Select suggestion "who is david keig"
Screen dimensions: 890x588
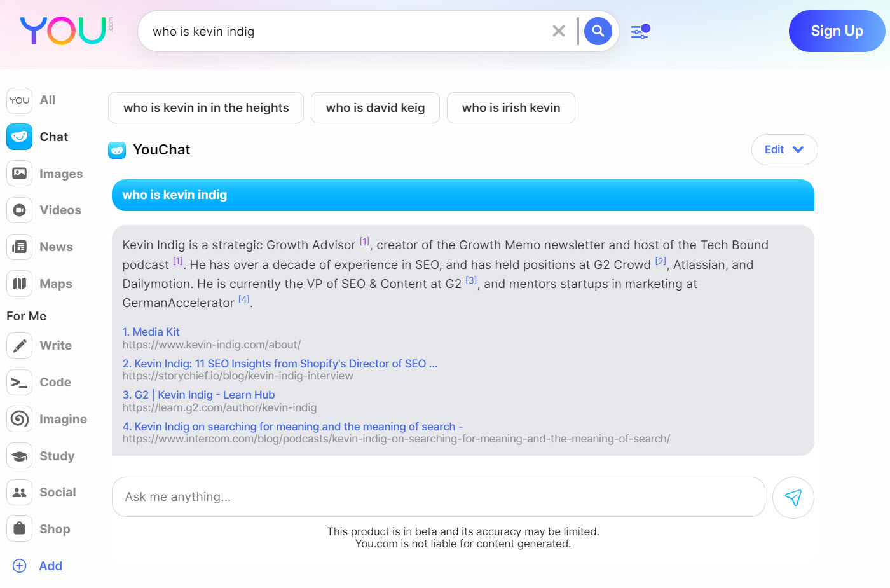pos(375,107)
